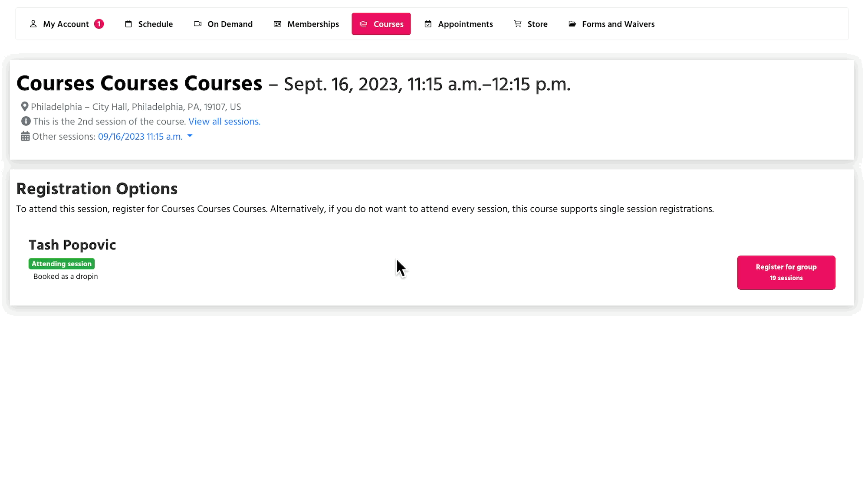Open the 09/16/2023 11:15 a.m. session selector
Image resolution: width=868 pixels, height=484 pixels.
pos(140,137)
